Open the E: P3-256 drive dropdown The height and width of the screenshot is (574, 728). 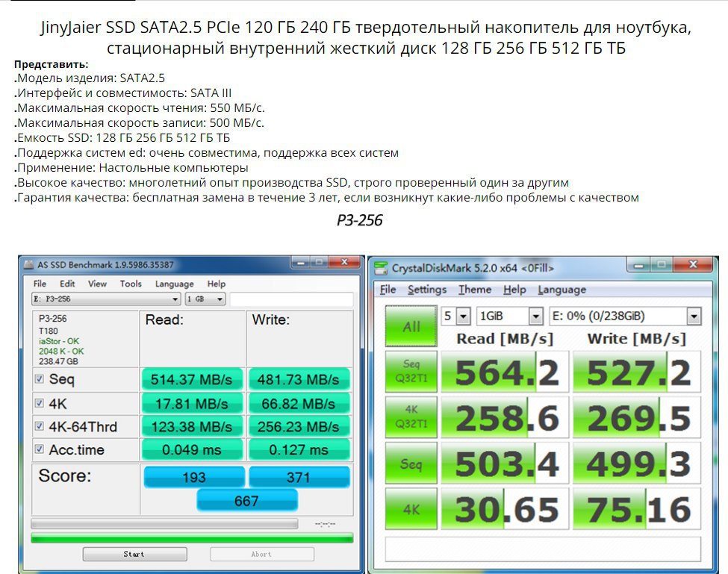[x=106, y=299]
